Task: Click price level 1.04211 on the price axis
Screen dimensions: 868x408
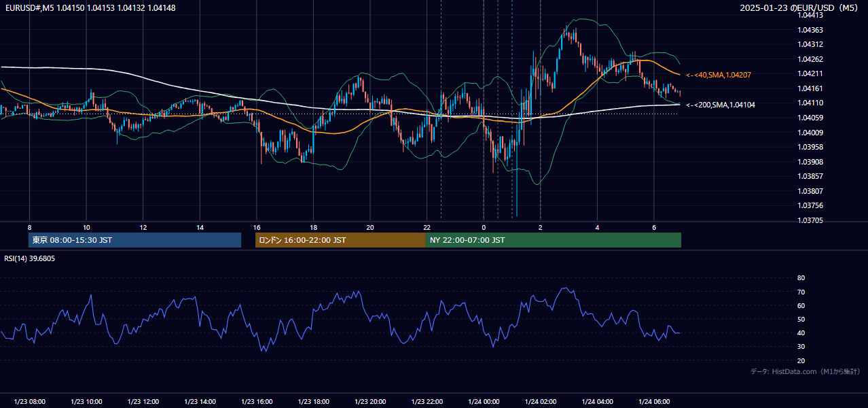Action: pyautogui.click(x=810, y=73)
